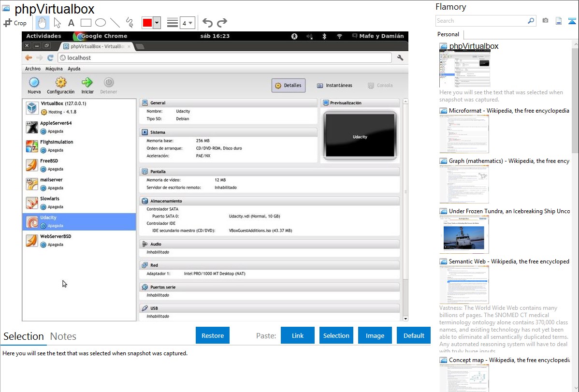Click the Flamory list scrollbar

[x=575, y=100]
